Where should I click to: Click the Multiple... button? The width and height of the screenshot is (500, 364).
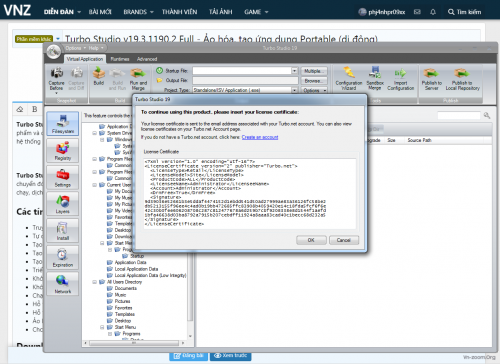(x=314, y=71)
